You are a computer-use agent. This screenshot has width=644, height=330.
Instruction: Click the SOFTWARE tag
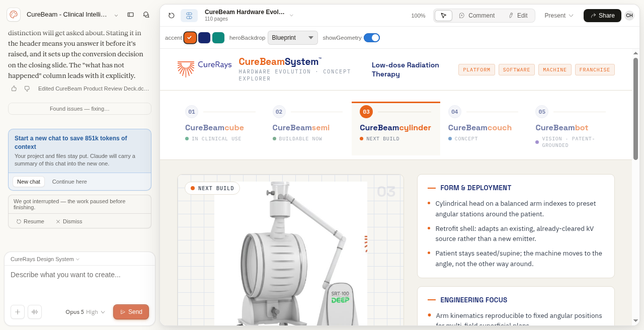[517, 70]
